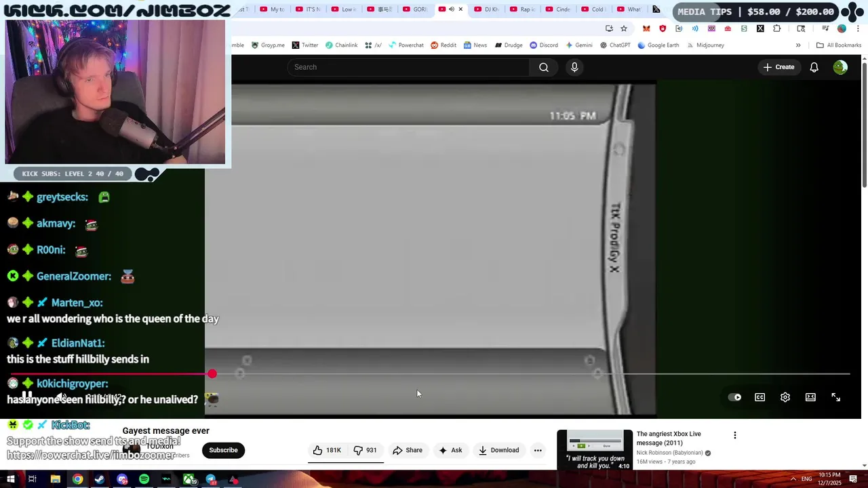Open the Chrome extensions puzzle icon
Viewport: 868px width, 488px height.
(776, 28)
